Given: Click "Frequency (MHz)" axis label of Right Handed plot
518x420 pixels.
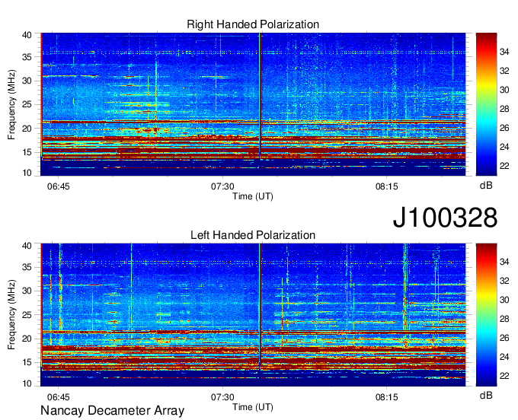Looking at the screenshot, I should [x=11, y=104].
